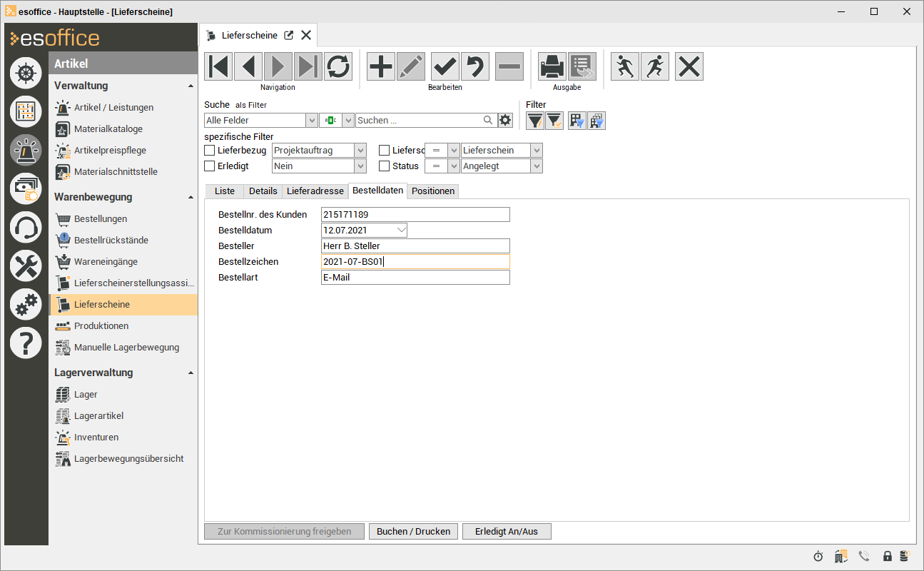
Task: Open wrench tools module in sidebar
Action: pyautogui.click(x=26, y=266)
